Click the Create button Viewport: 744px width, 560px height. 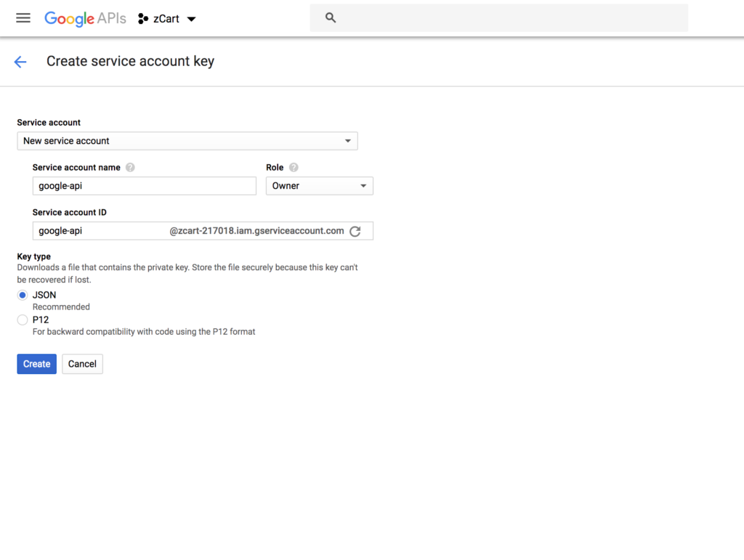36,364
